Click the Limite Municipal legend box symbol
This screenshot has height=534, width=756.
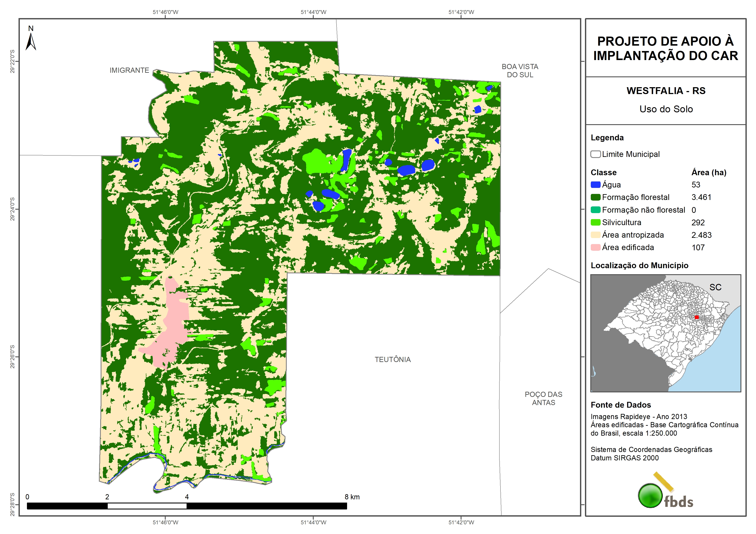click(595, 154)
